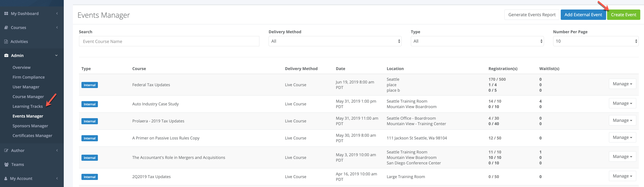Screen dimensions: 644x187
Task: Open Manage dropdown for Passive Loss Rules Copy
Action: pos(622,137)
